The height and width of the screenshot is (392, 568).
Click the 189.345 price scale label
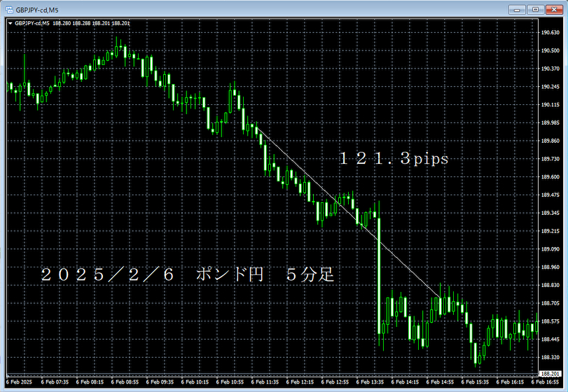click(550, 213)
